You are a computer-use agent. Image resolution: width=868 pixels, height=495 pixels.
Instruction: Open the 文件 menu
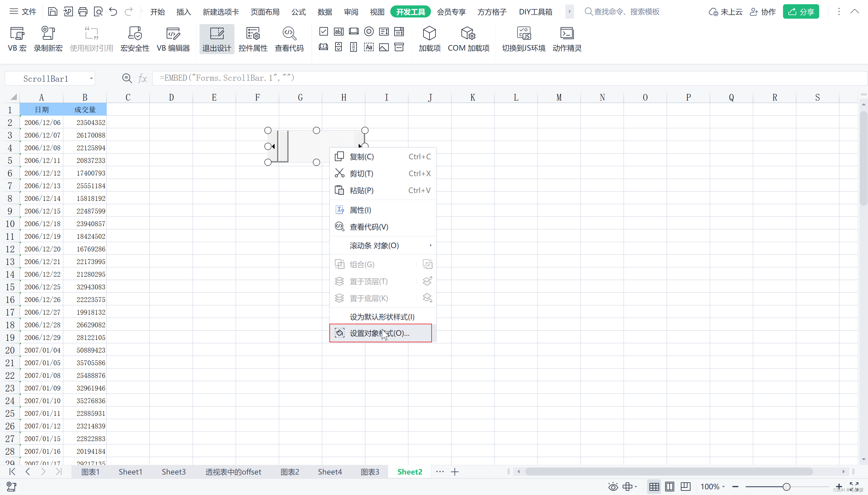23,12
